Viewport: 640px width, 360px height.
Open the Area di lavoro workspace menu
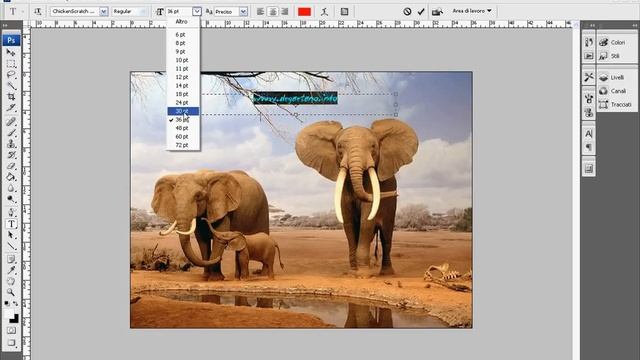(472, 11)
